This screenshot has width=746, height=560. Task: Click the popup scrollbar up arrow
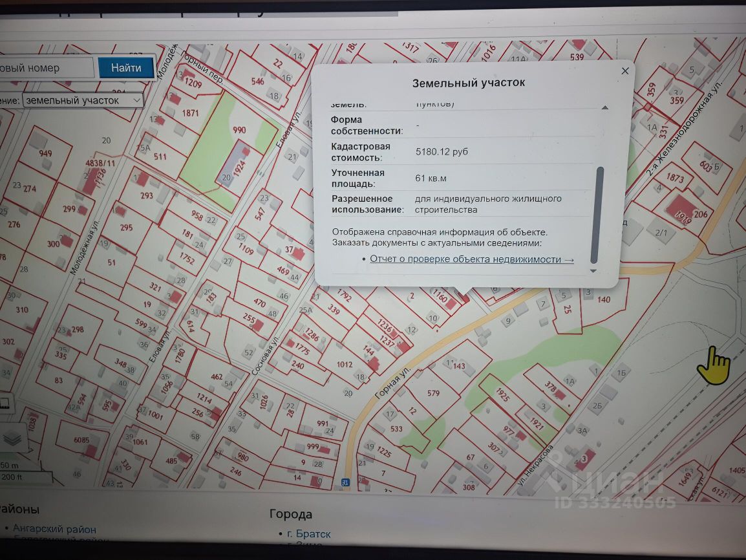[x=604, y=108]
